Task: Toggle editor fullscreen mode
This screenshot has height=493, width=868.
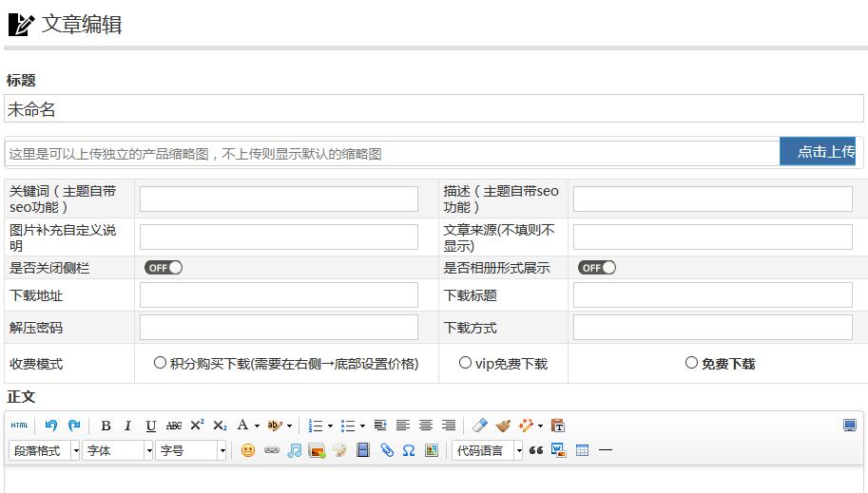Action: 850,425
